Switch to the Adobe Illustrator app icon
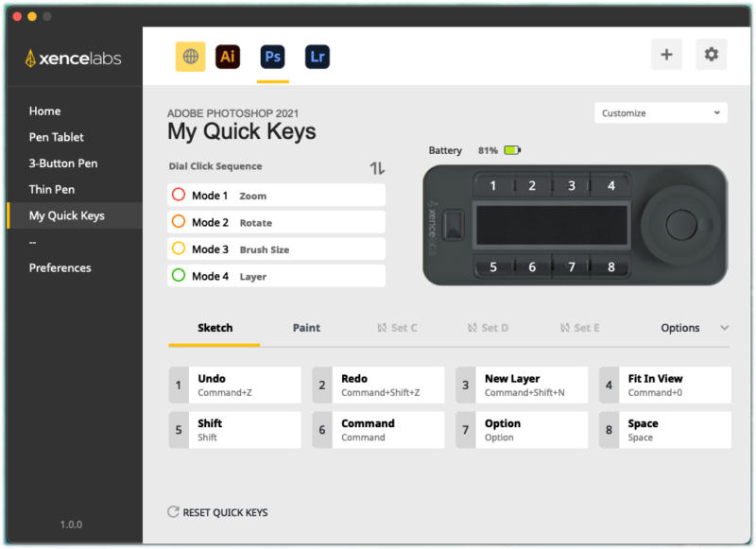 228,57
